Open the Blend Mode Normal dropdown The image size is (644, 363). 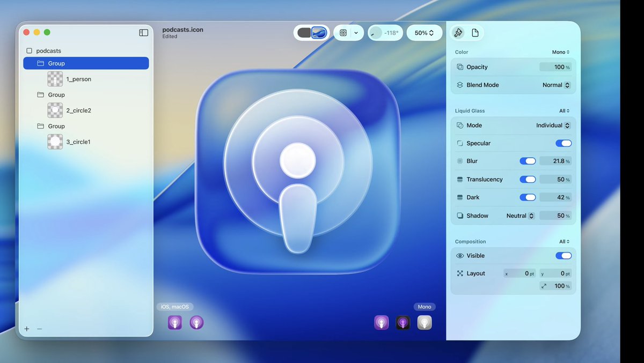(557, 85)
